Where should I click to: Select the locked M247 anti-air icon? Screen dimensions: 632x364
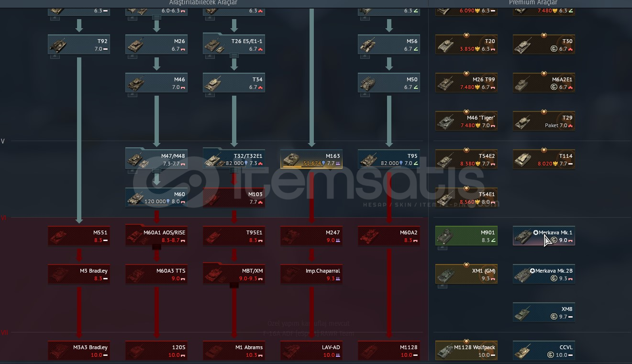(291, 236)
